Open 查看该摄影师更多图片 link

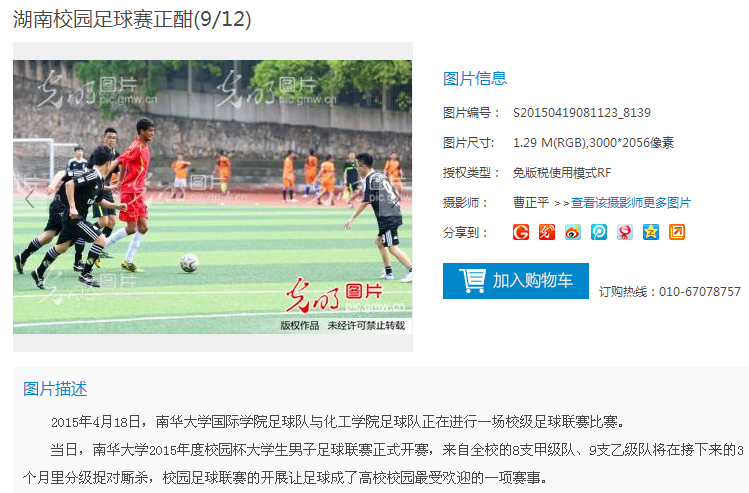pyautogui.click(x=631, y=203)
